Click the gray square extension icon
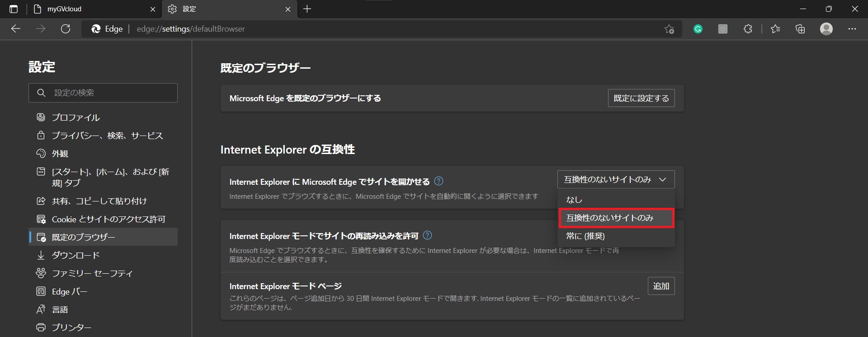868x337 pixels. 723,29
